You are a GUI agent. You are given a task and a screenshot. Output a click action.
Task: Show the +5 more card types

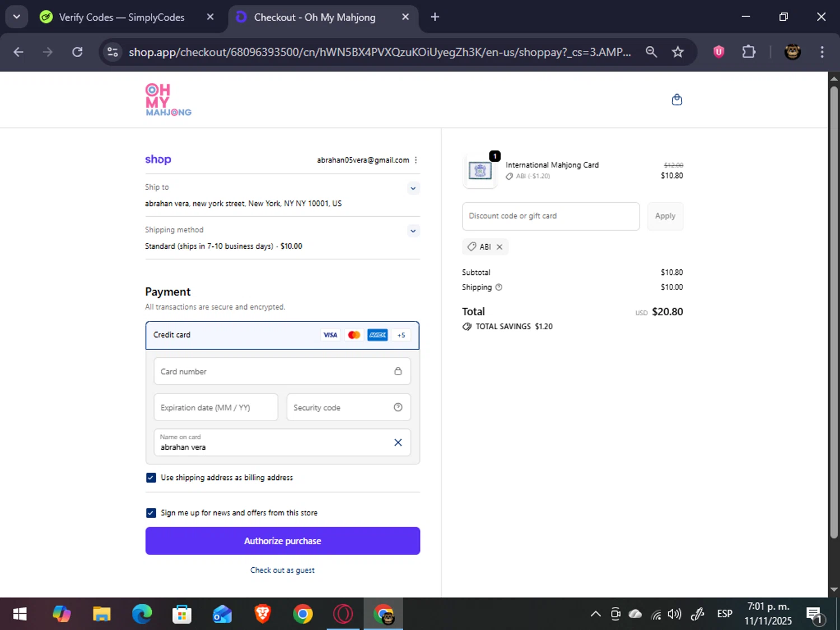point(401,335)
